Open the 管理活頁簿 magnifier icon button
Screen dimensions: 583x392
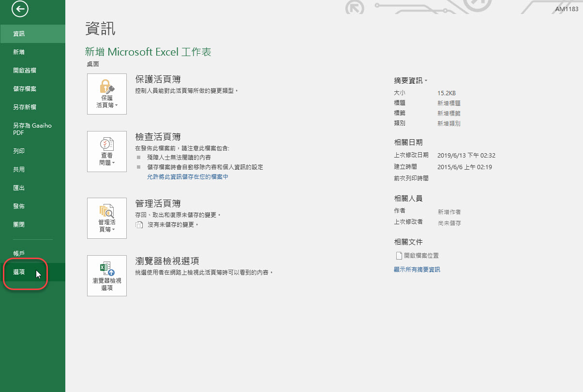(107, 218)
